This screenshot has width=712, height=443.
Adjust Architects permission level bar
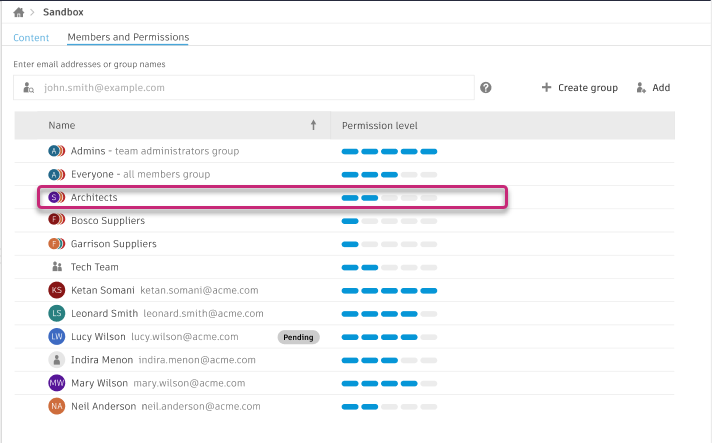pyautogui.click(x=389, y=198)
